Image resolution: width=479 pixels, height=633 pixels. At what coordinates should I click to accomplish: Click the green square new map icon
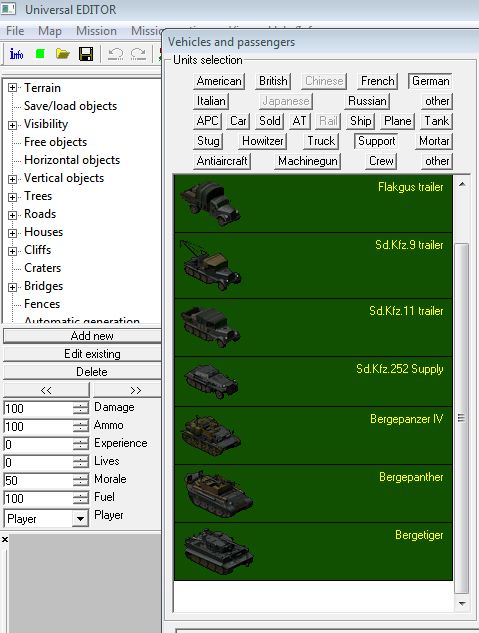(40, 54)
